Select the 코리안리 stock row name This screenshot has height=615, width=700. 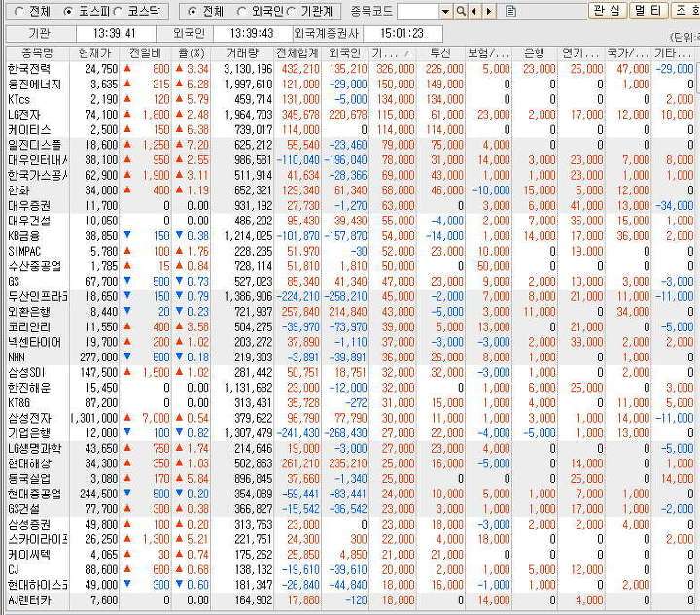29,326
